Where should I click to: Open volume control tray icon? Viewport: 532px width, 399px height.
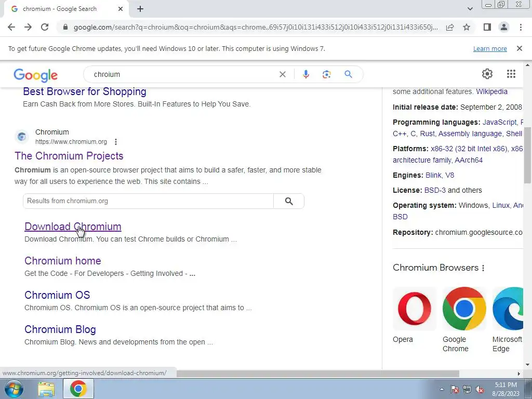480,389
